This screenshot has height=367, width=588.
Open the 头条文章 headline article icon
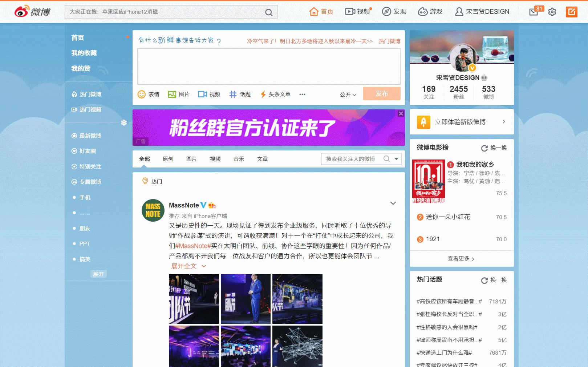263,94
